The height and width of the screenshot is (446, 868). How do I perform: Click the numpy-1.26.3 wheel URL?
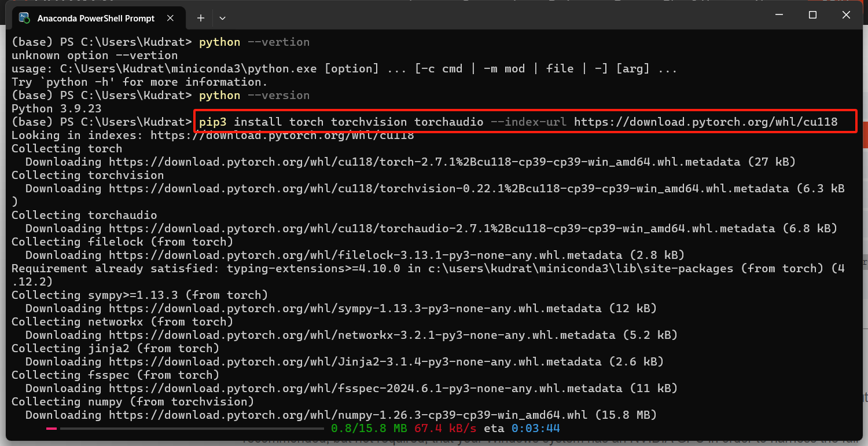click(x=324, y=415)
